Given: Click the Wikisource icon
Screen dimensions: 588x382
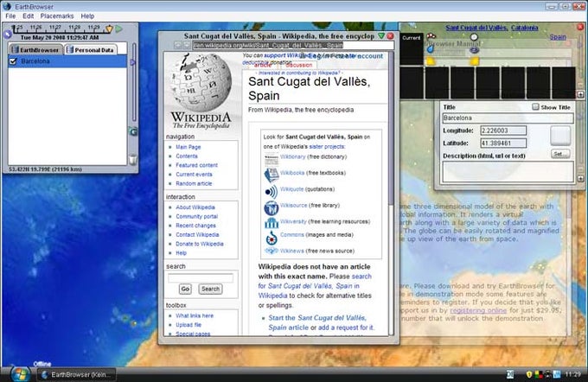Looking at the screenshot, I should tap(272, 207).
